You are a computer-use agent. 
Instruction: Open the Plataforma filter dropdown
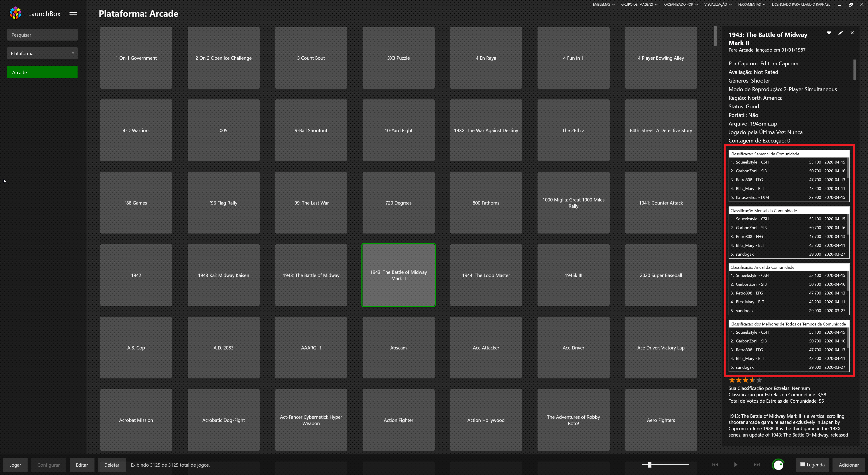tap(42, 53)
